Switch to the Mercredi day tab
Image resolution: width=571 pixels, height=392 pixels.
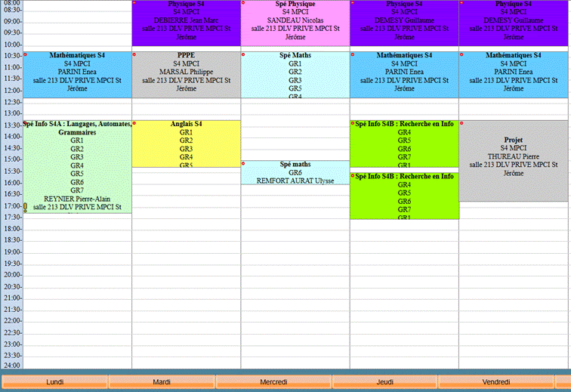(273, 382)
